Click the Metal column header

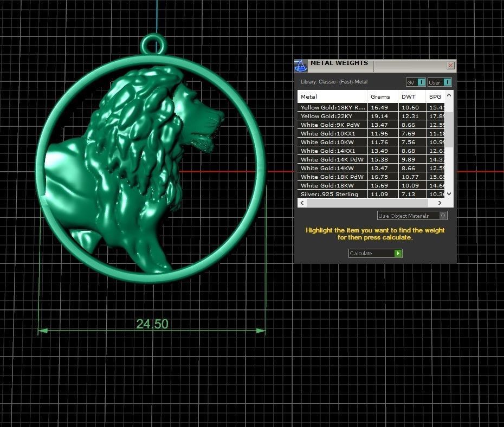[x=332, y=96]
